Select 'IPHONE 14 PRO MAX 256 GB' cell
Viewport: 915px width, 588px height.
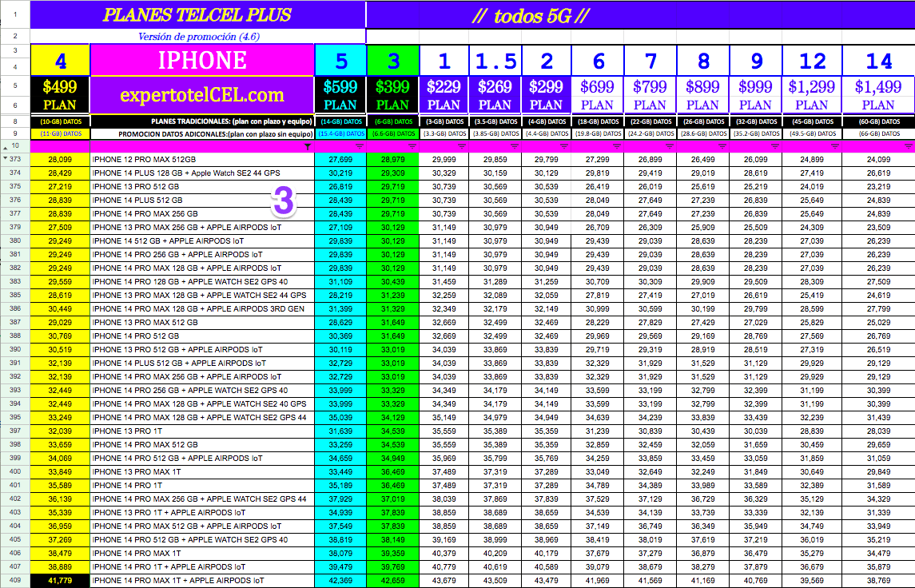tap(202, 213)
